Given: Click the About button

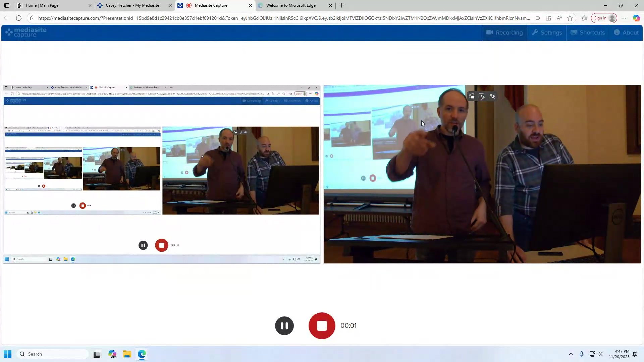Looking at the screenshot, I should (x=626, y=33).
